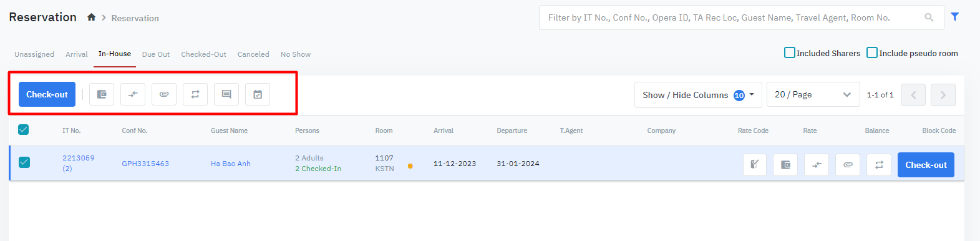Switch to the Checked-Out tab
Screen dimensions: 980x241
tap(204, 54)
